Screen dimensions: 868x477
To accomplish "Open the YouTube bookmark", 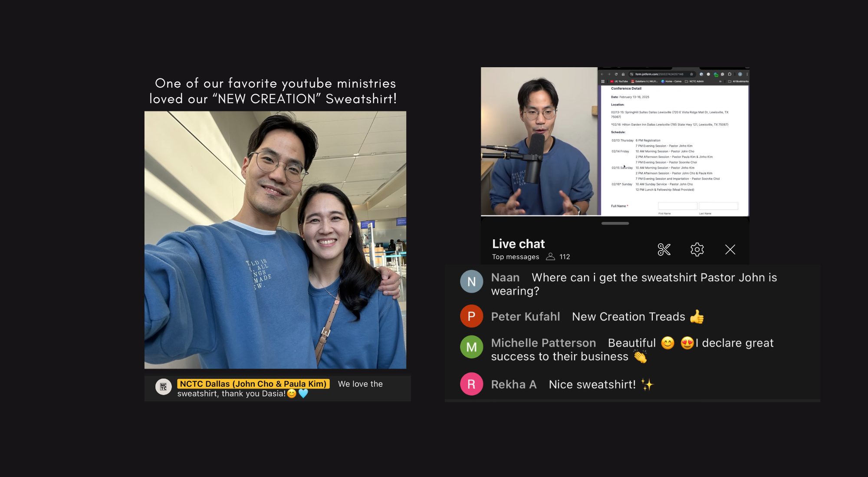I will (x=620, y=82).
